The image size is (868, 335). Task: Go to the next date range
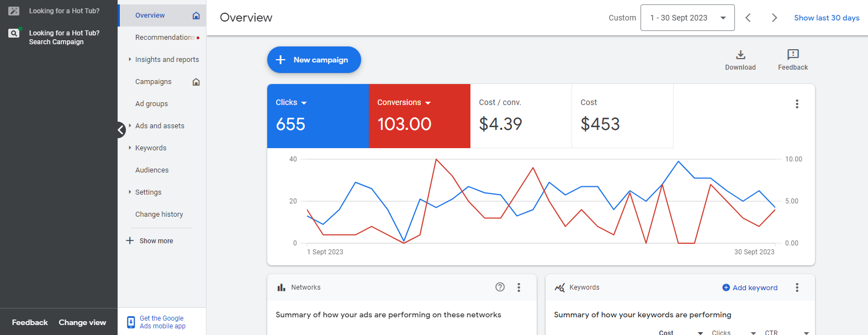point(774,18)
